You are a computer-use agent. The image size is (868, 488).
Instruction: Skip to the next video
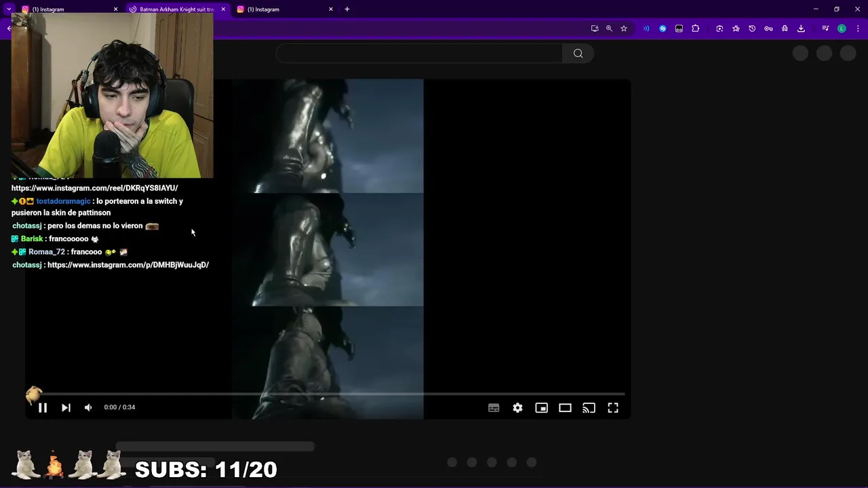point(66,407)
